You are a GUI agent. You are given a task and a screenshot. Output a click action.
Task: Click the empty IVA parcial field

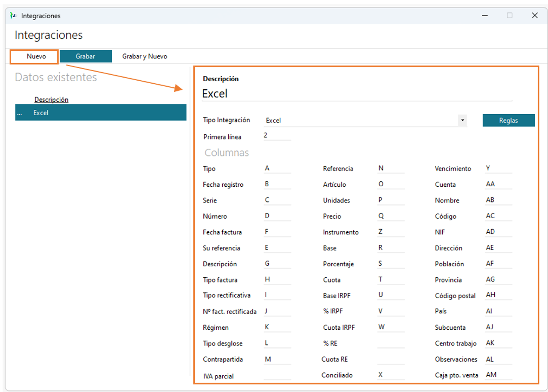point(277,375)
